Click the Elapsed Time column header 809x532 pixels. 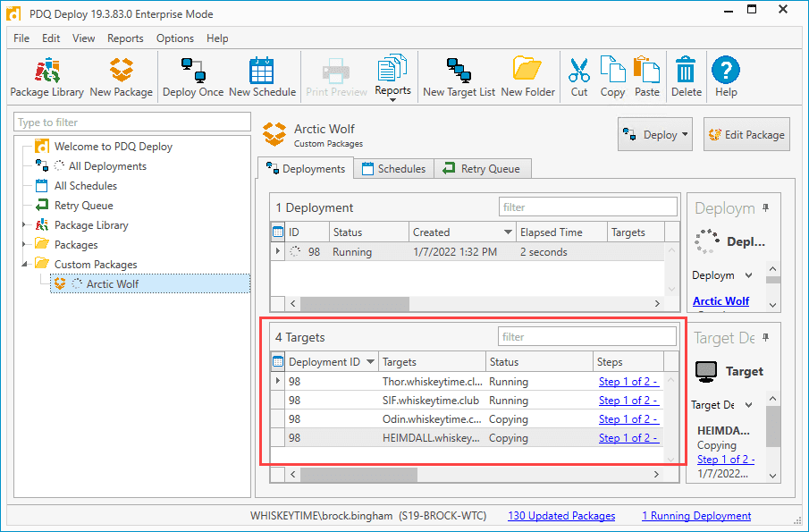[561, 232]
